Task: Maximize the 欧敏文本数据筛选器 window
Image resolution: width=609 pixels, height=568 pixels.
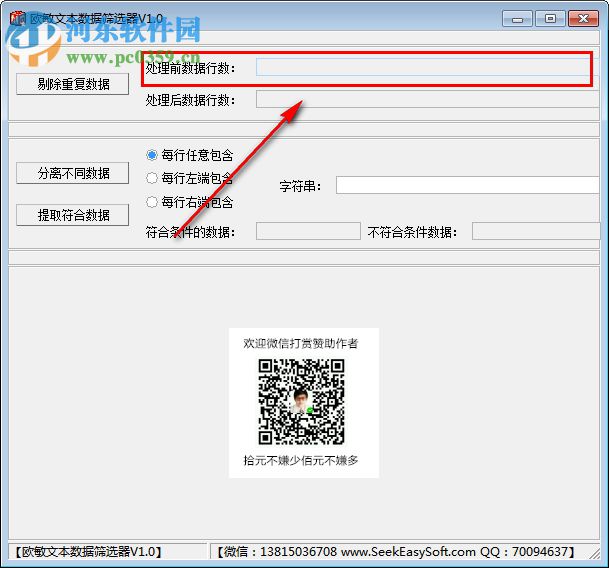Action: (550, 19)
